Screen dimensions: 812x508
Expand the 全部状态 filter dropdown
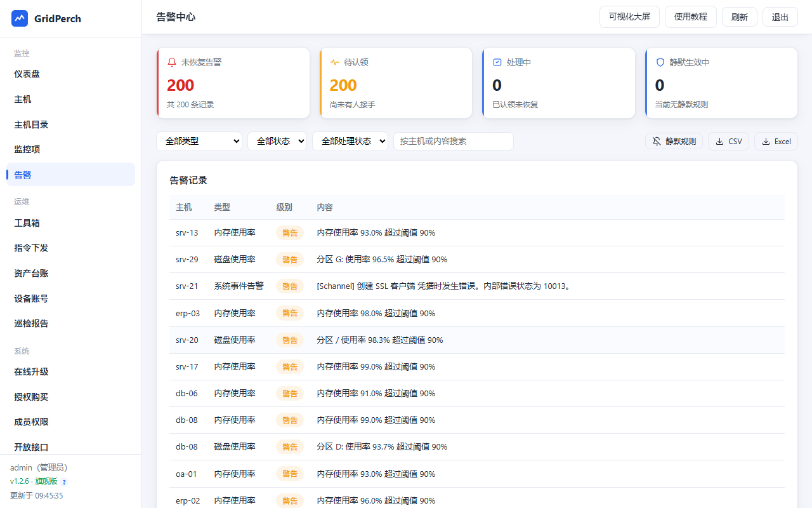(x=277, y=141)
